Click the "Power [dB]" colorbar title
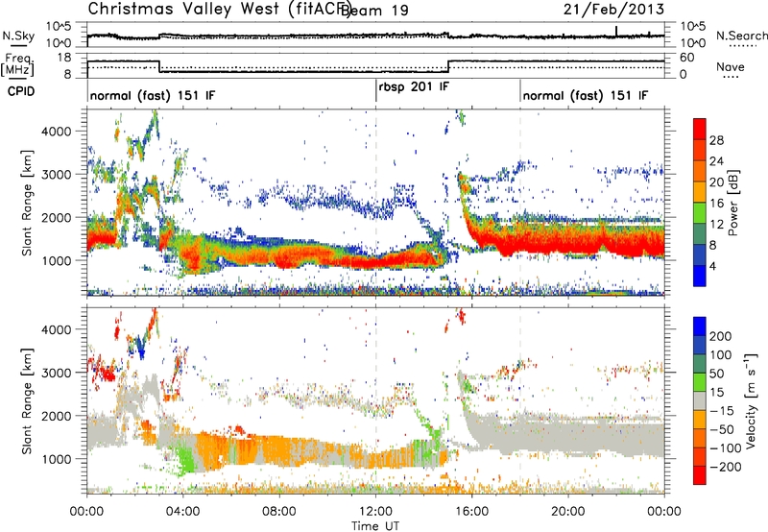The width and height of the screenshot is (768, 532). pos(733,203)
